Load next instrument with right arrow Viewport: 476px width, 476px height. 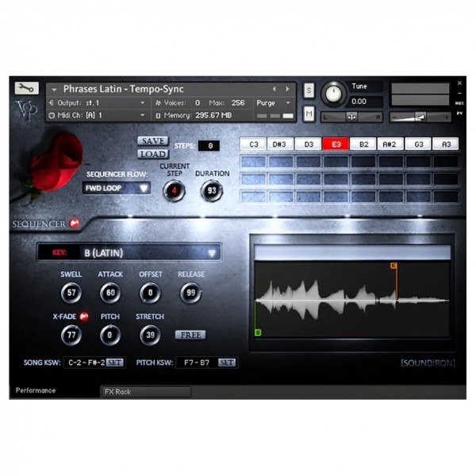point(287,89)
